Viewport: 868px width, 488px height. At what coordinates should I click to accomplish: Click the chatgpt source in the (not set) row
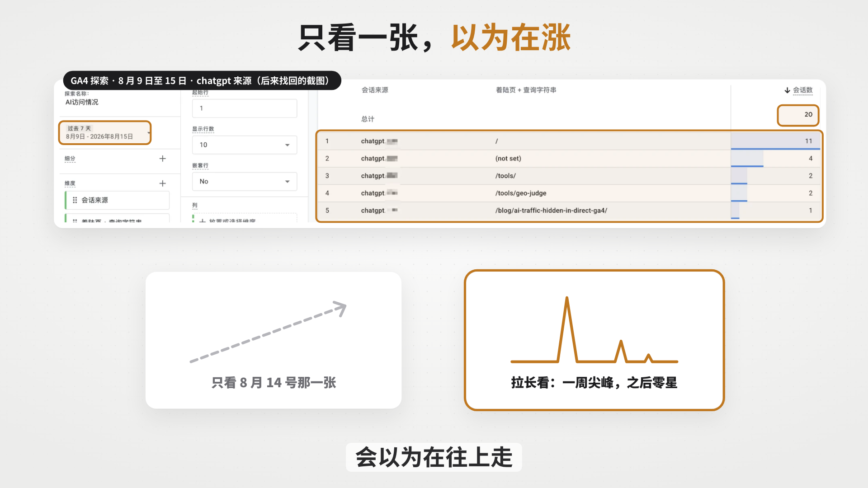379,159
